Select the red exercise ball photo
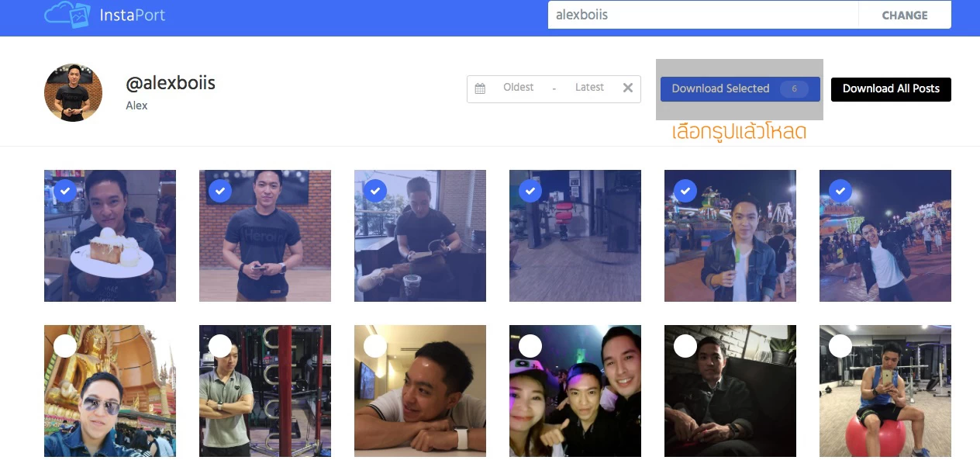This screenshot has width=980, height=474. 840,346
